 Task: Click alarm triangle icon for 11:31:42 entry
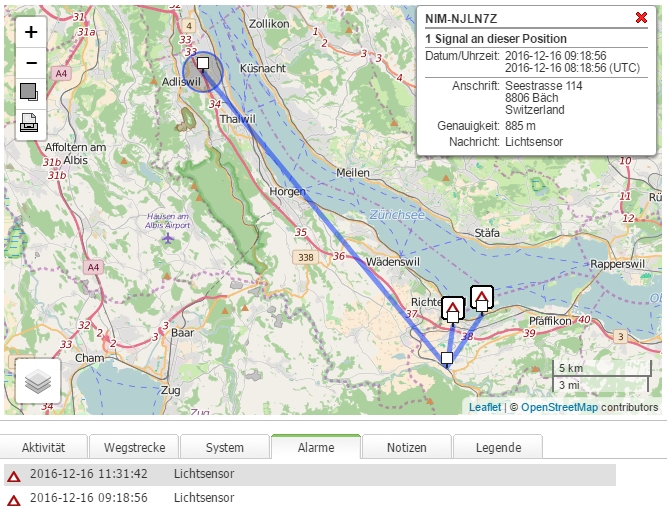tap(14, 476)
